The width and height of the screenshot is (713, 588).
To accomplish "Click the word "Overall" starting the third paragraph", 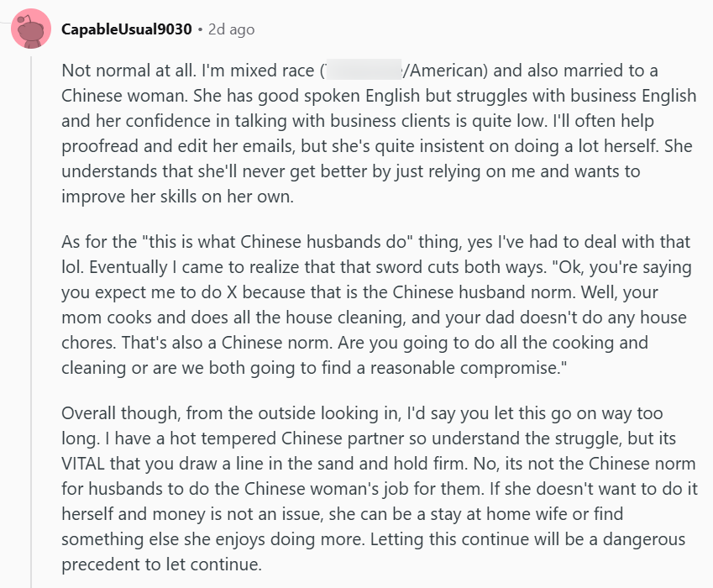I will tap(90, 413).
